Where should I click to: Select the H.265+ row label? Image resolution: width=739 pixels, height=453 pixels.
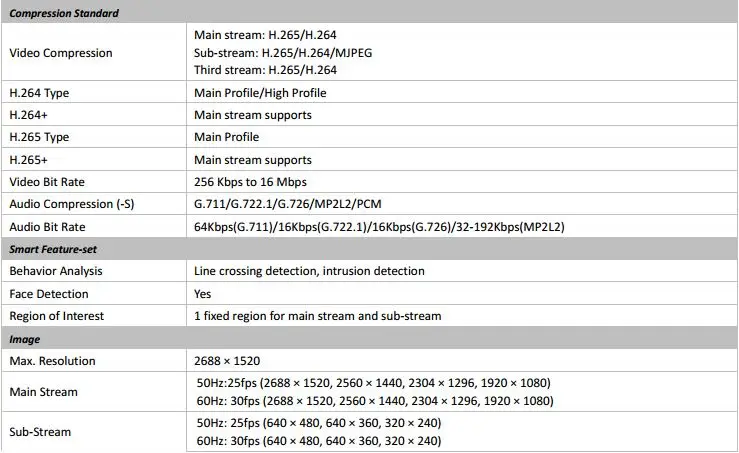pos(28,160)
